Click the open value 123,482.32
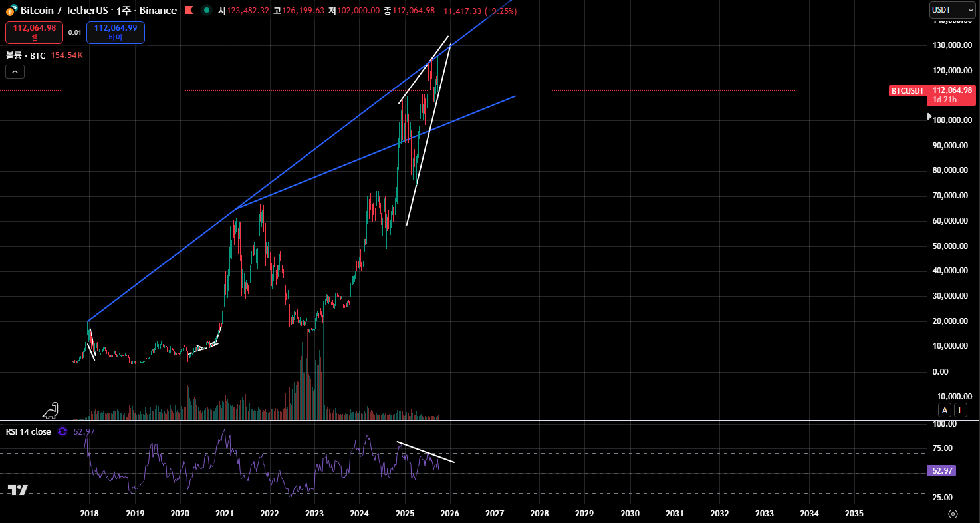 248,11
